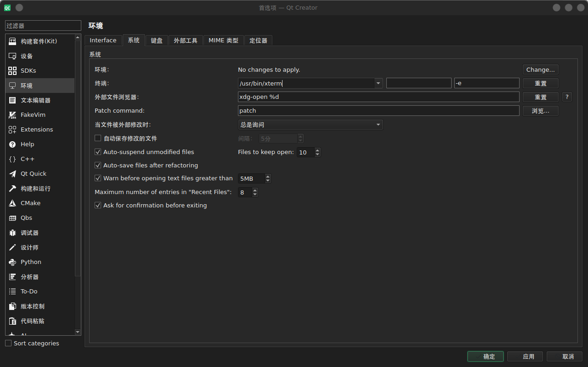Select the 分析器 analyzer icon
Viewport: 588px width, 367px height.
[12, 277]
